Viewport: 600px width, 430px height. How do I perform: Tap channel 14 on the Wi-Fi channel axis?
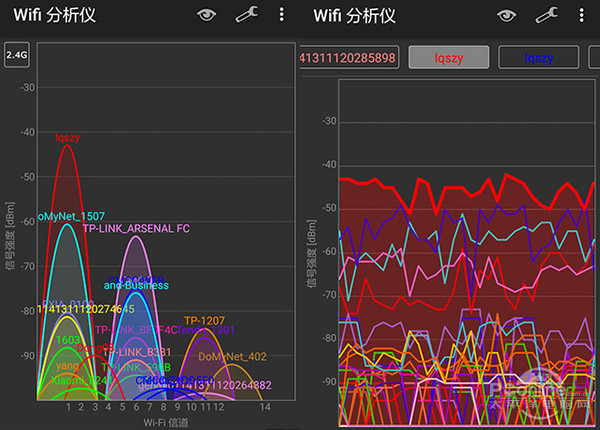pos(265,407)
